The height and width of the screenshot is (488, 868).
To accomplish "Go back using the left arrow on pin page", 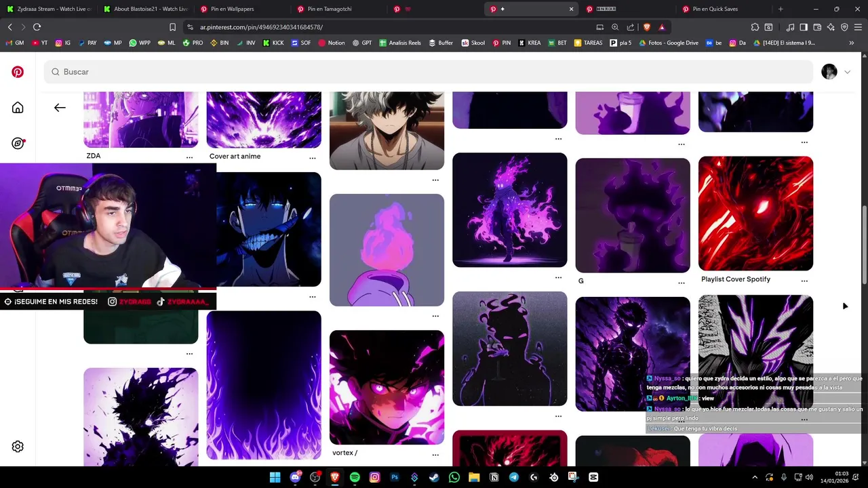I will coord(60,108).
